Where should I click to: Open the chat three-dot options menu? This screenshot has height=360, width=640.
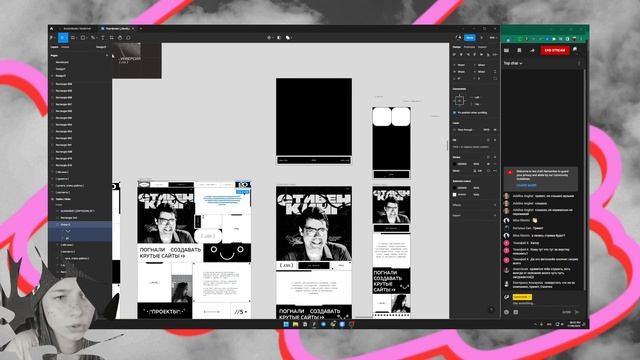click(579, 63)
